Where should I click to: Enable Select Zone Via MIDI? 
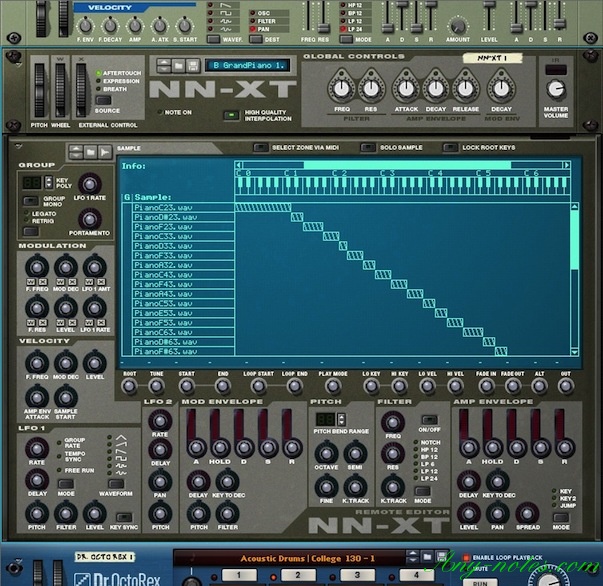(x=261, y=148)
